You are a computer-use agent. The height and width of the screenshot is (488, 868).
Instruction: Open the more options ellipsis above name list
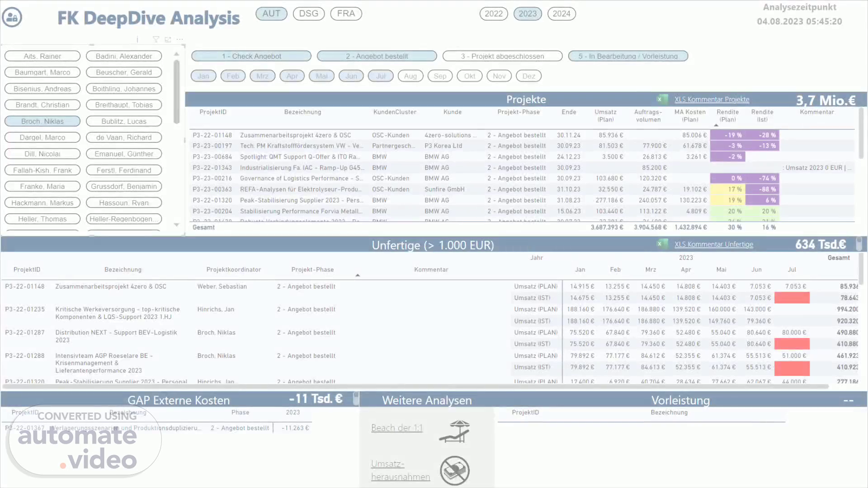[x=180, y=40]
